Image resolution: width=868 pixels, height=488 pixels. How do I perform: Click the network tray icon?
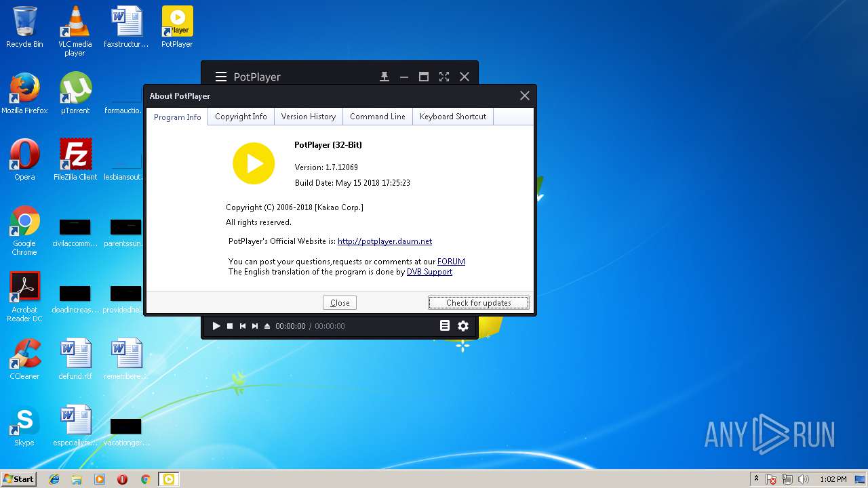point(787,479)
